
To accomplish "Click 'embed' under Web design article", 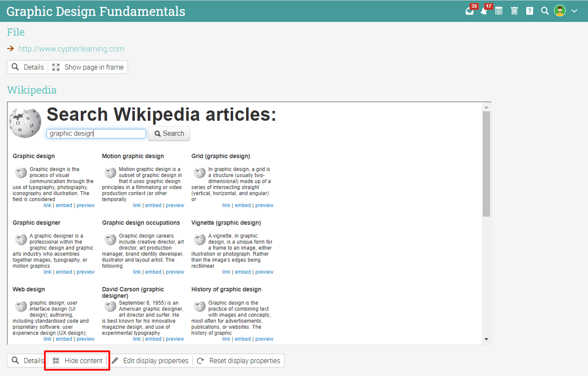I will click(x=64, y=339).
